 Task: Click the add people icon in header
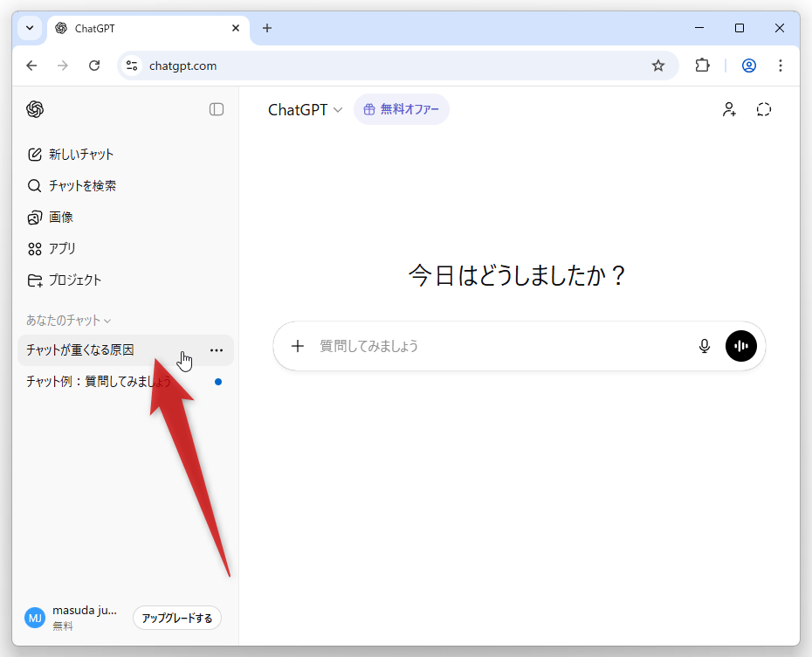coord(729,110)
